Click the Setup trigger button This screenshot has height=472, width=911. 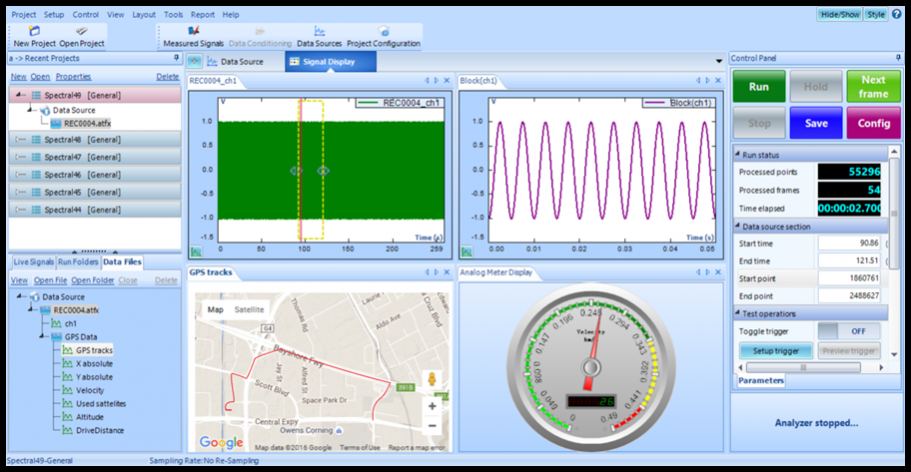tap(775, 351)
